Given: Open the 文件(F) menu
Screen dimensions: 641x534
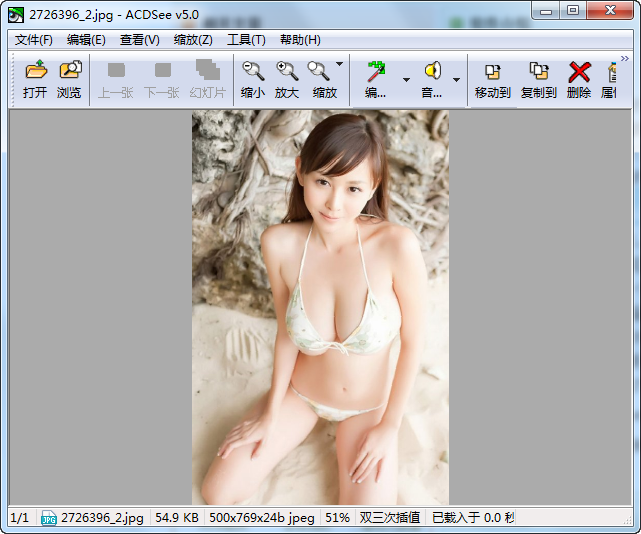Looking at the screenshot, I should click(x=34, y=40).
